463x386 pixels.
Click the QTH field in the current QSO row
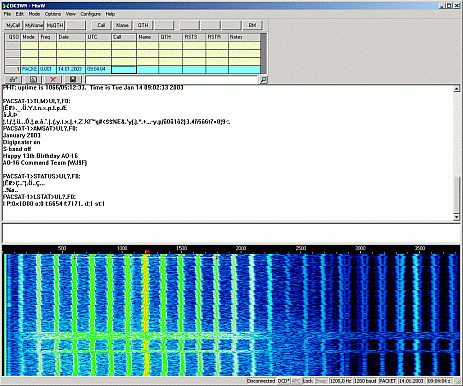170,69
